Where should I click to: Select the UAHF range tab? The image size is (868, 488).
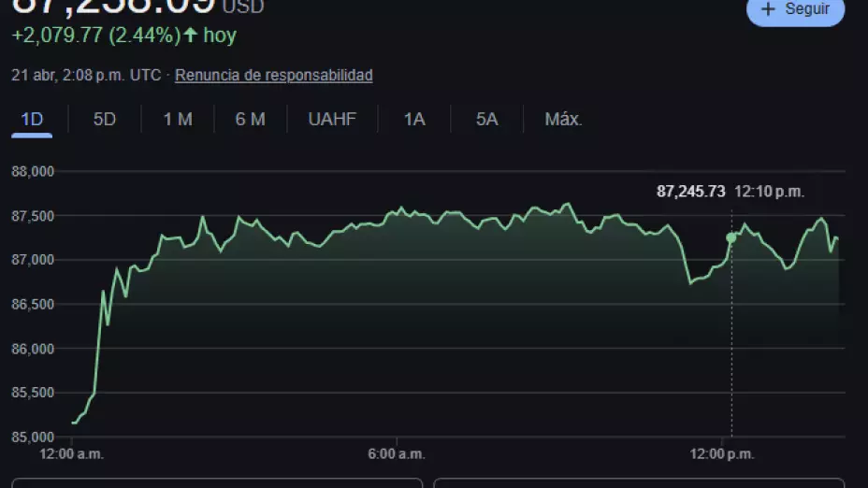pos(332,120)
